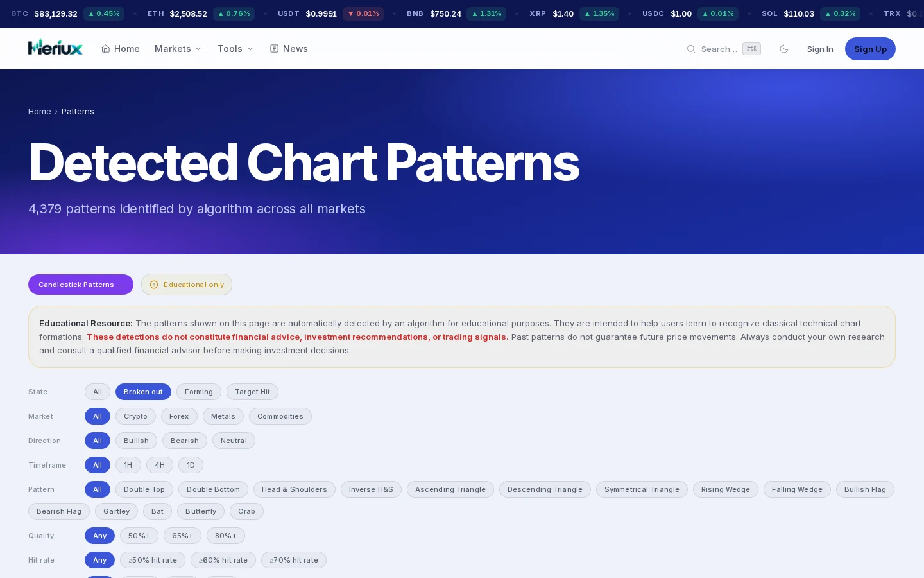This screenshot has width=924, height=578.
Task: Select State filter All
Action: click(98, 392)
